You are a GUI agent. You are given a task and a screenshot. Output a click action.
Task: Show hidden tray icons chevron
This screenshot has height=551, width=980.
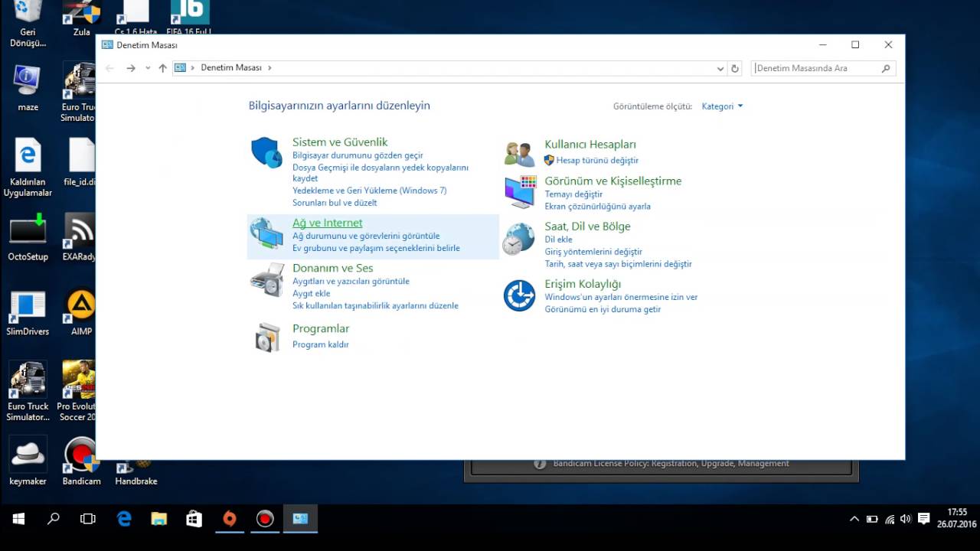(x=854, y=519)
